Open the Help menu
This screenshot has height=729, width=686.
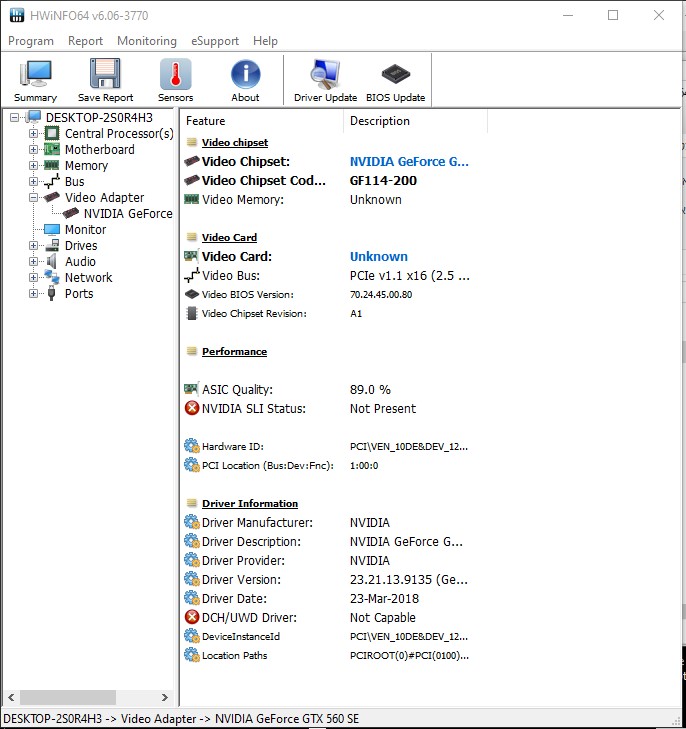click(x=265, y=41)
